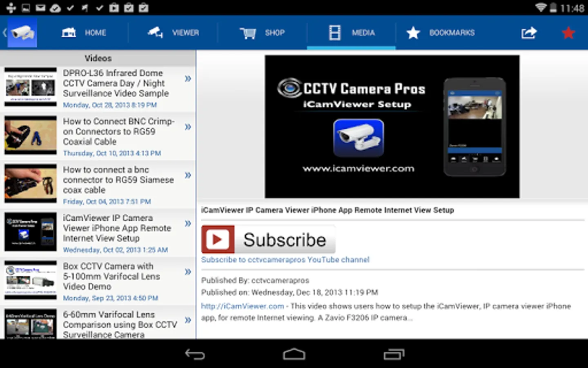Tap the mail notification icon in status bar
Screen dimensions: 588x368
40,8
